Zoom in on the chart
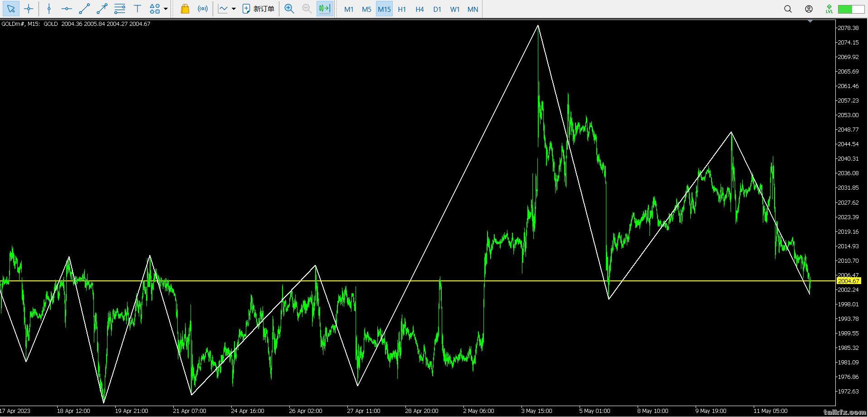This screenshot has height=417, width=868. pyautogui.click(x=289, y=9)
